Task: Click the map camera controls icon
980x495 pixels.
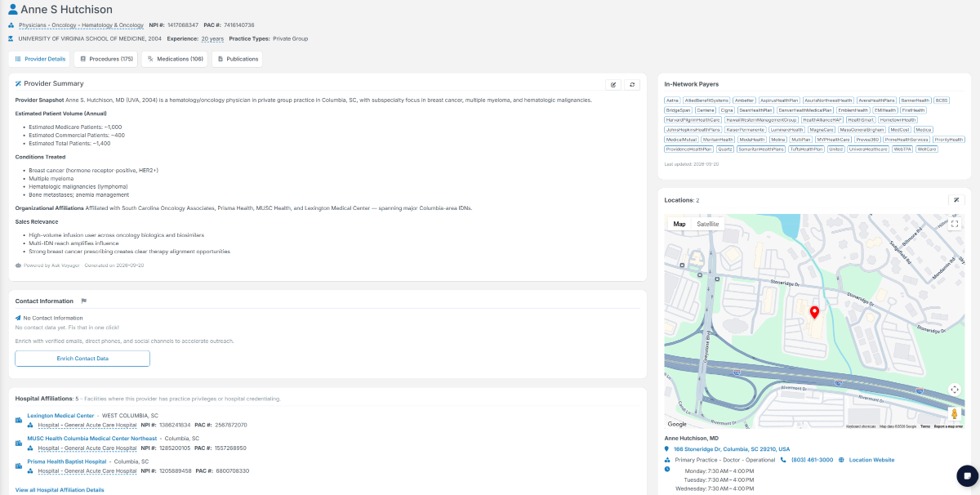Action: [x=955, y=390]
